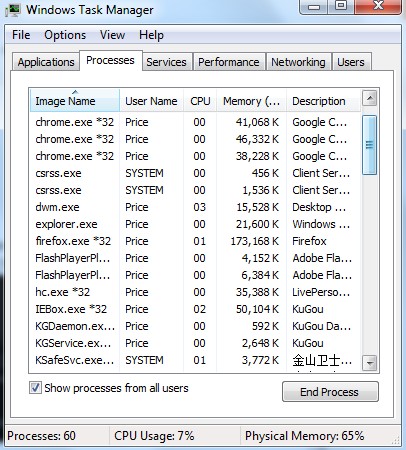Sort by Memory column header
Viewport: 406px width, 450px height.
point(252,101)
